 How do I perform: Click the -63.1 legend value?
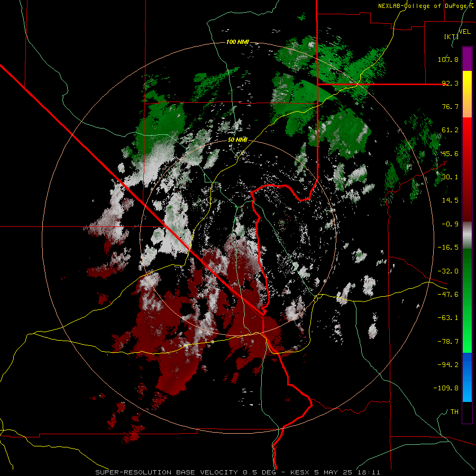pyautogui.click(x=448, y=318)
